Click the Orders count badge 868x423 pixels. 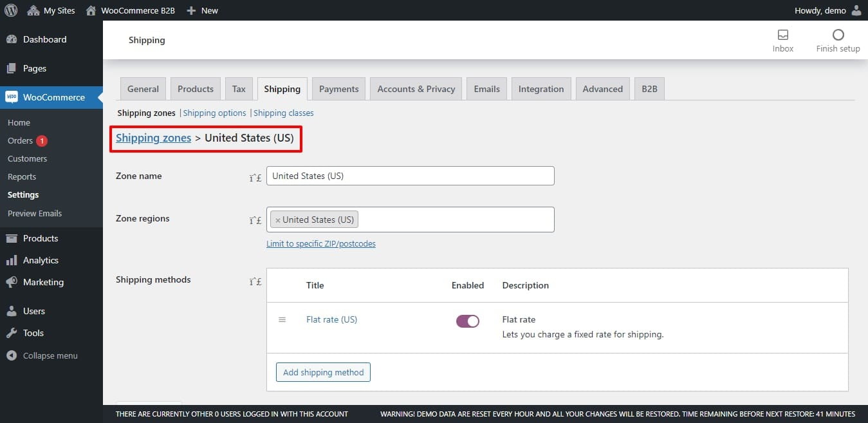(42, 140)
